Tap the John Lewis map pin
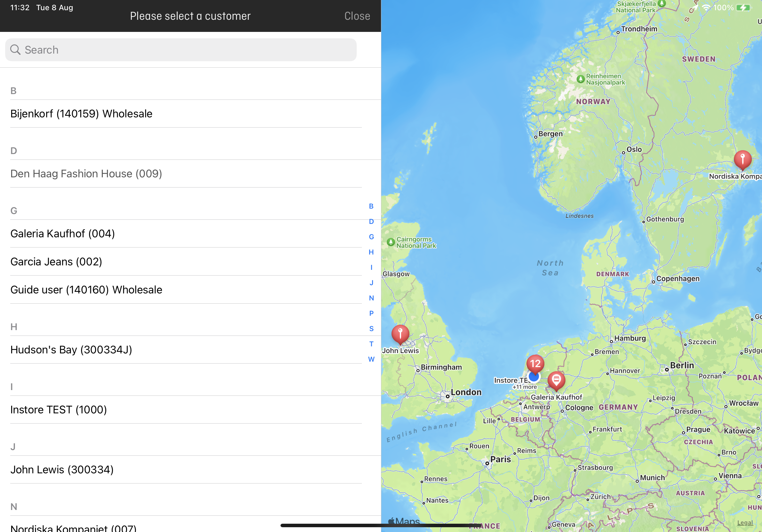762x532 pixels. pyautogui.click(x=400, y=333)
